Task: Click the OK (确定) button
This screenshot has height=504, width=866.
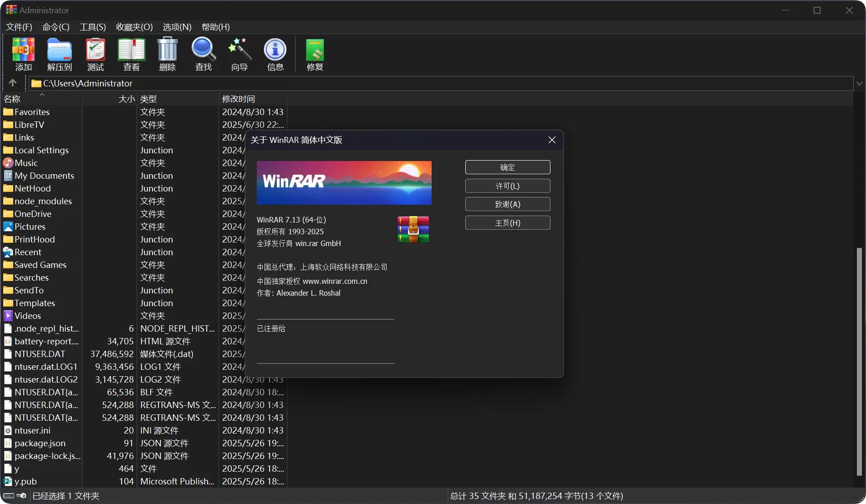Action: coord(508,167)
